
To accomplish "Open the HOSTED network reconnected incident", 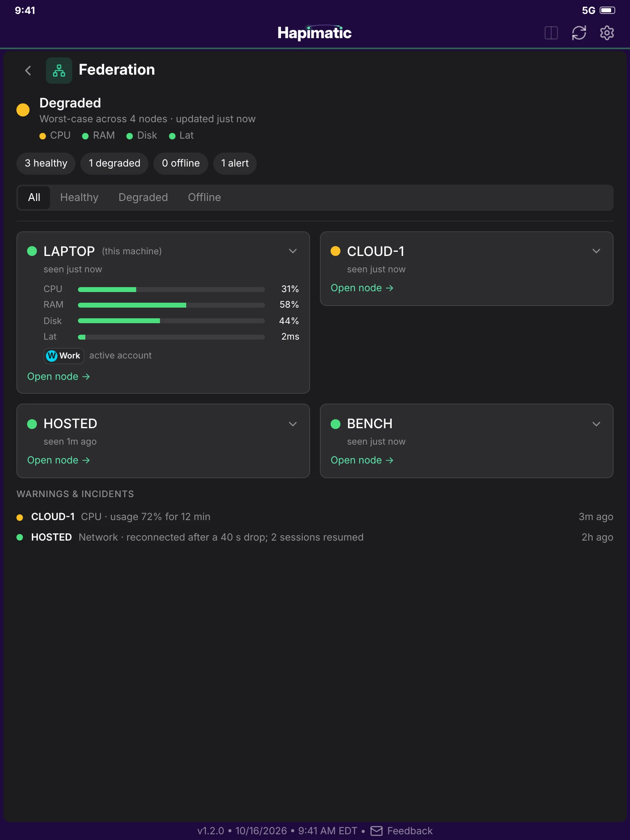I will tap(315, 537).
